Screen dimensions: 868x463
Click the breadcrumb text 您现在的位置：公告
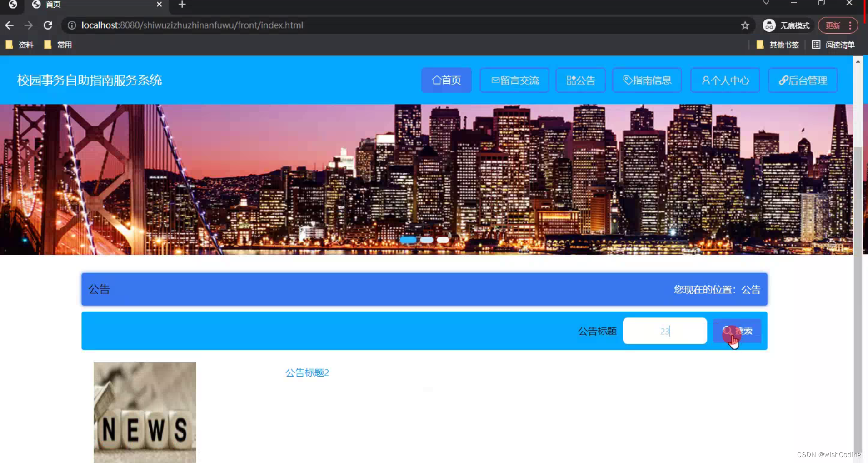pyautogui.click(x=717, y=289)
